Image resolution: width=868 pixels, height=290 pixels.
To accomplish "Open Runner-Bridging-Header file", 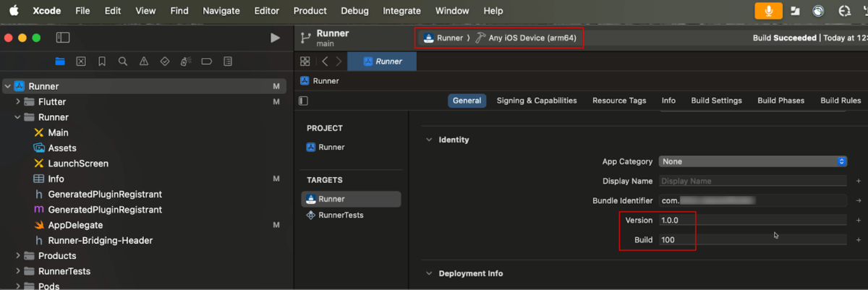I will click(x=100, y=240).
